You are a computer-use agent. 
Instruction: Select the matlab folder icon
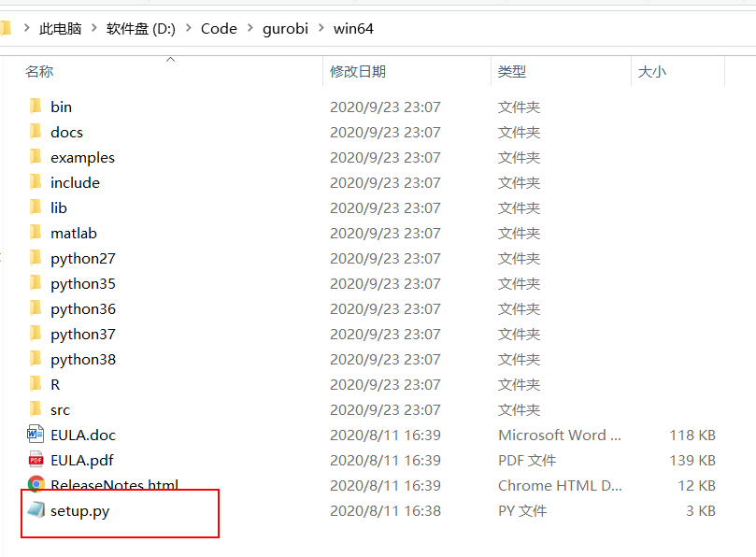point(36,233)
